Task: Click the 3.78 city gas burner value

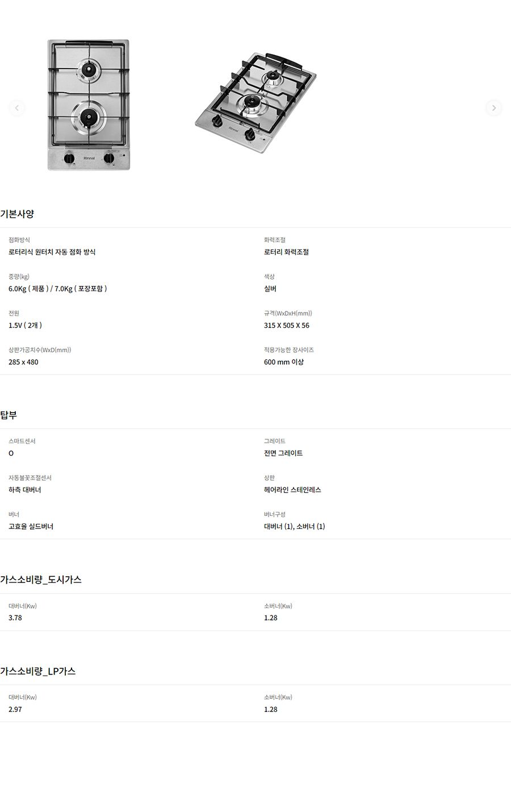Action: [x=15, y=618]
